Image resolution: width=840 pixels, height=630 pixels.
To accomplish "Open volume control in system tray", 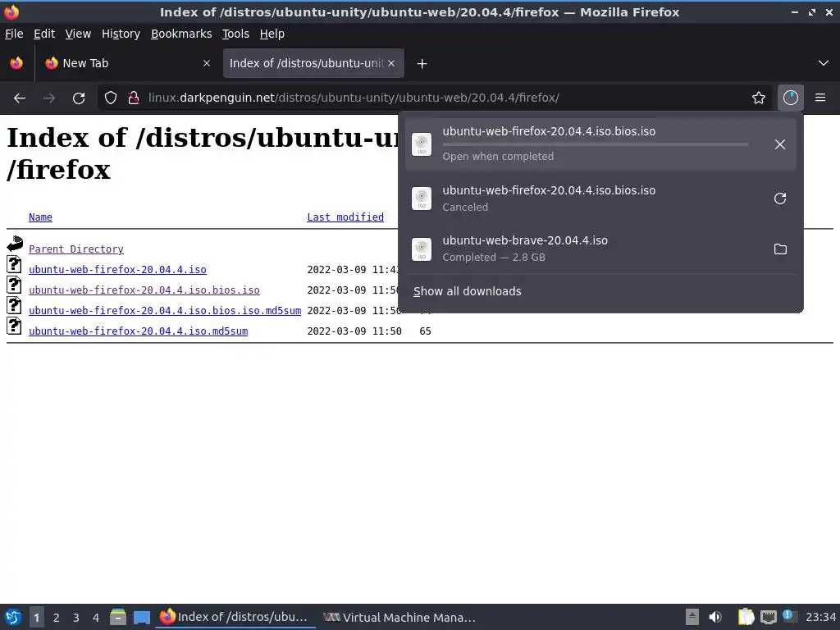I will click(715, 617).
